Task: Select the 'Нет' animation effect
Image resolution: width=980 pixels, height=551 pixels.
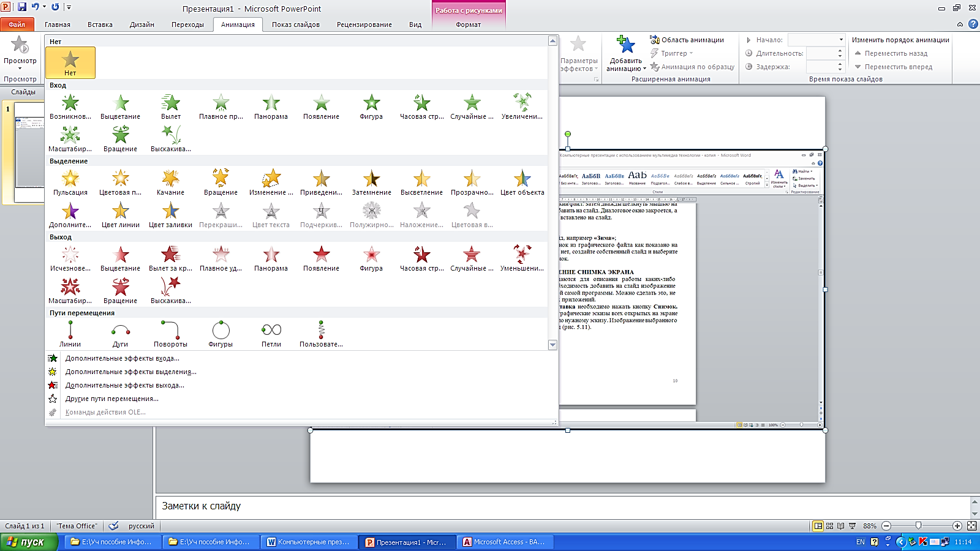Action: [70, 62]
